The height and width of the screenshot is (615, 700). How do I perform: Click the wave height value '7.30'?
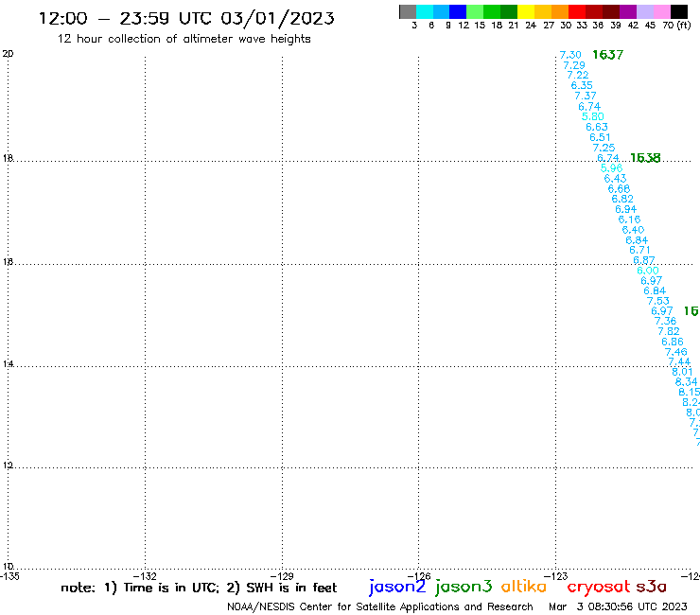tap(570, 55)
